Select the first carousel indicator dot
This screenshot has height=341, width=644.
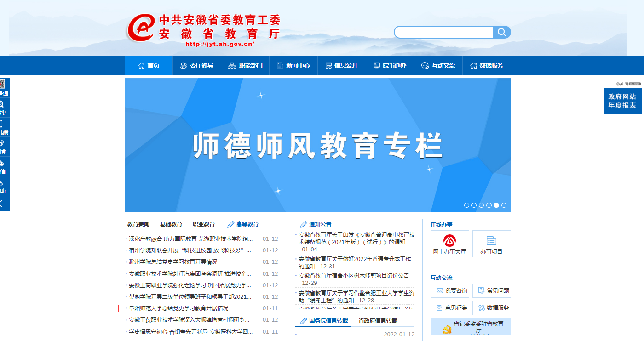(466, 205)
